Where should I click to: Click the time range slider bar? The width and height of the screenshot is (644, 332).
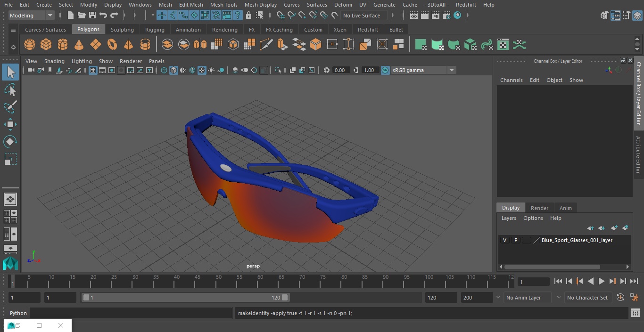(x=185, y=298)
